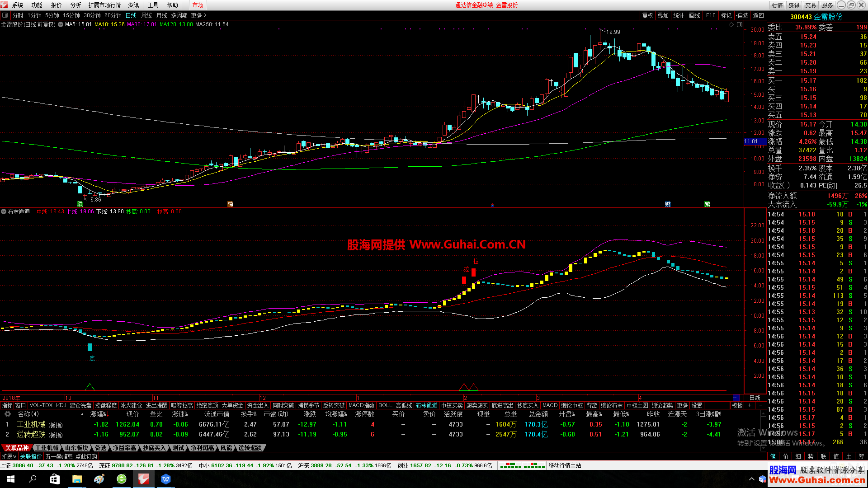The height and width of the screenshot is (488, 868).
Task: Toggle the side panel icon beside 分时
Action: click(x=5, y=15)
